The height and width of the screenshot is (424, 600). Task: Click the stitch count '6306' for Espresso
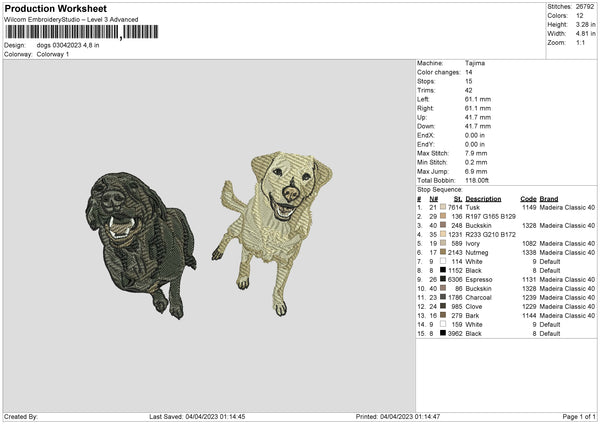(455, 279)
